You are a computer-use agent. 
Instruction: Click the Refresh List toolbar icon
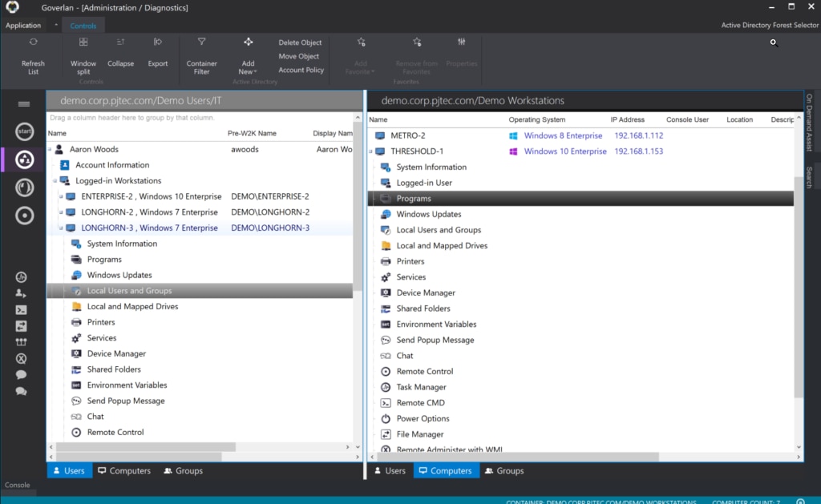[x=33, y=42]
